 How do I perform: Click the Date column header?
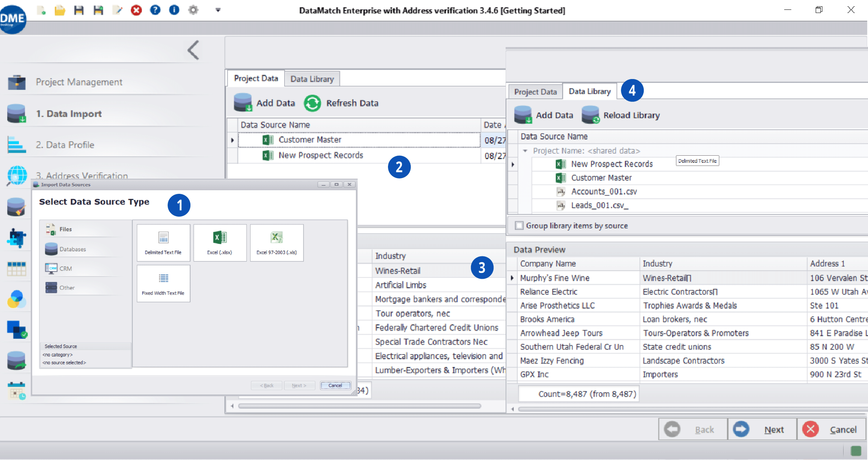493,125
